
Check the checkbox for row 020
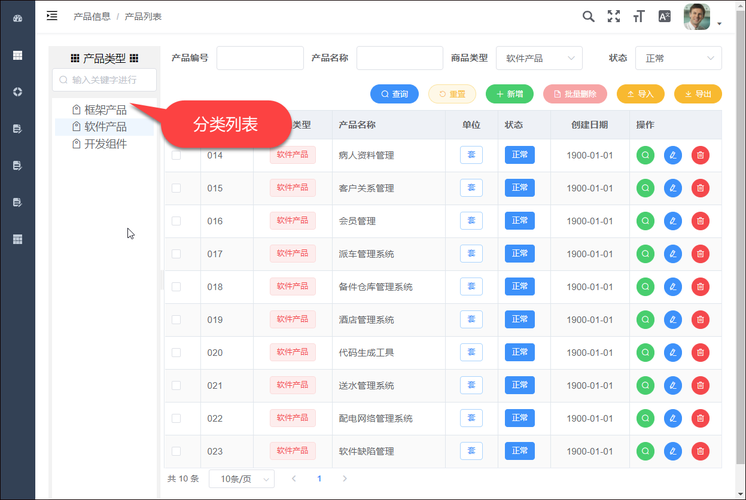point(176,353)
